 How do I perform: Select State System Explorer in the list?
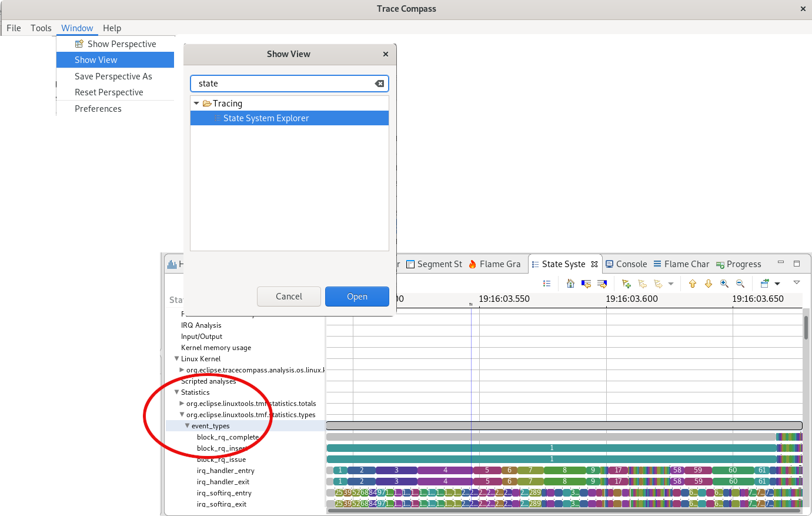point(266,118)
